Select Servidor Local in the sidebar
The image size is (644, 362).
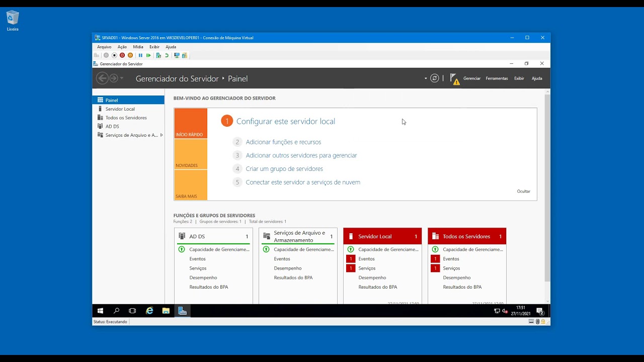click(128, 109)
